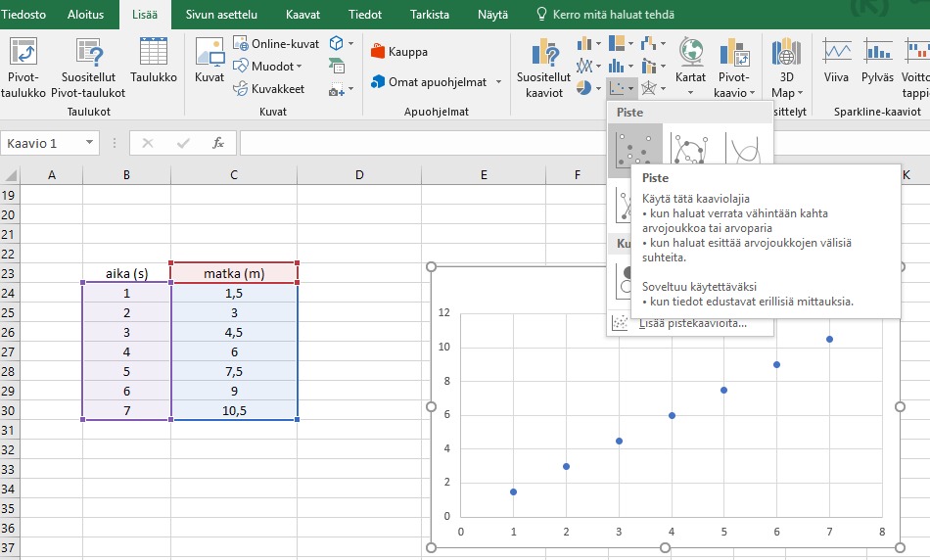The image size is (930, 560).
Task: Click the select-all corner triangle
Action: pos(11,175)
